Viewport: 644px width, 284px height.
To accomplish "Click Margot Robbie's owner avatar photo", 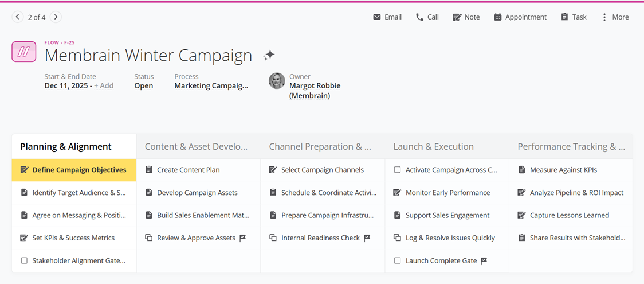I will 277,81.
